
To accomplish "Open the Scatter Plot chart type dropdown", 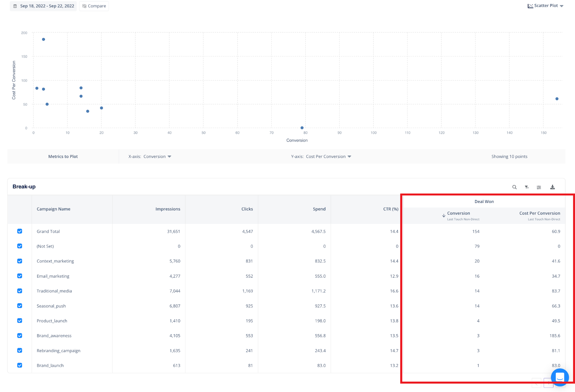I will tap(546, 6).
